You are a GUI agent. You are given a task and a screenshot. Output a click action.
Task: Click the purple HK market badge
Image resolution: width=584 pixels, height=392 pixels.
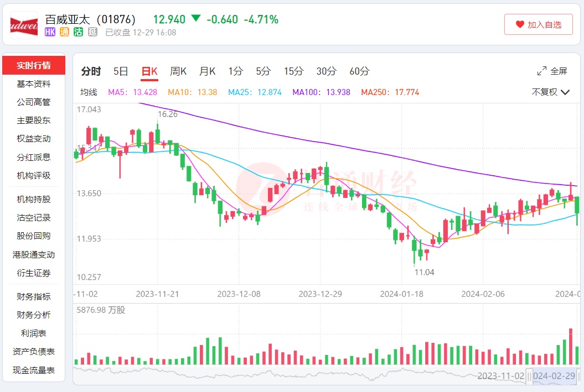50,32
